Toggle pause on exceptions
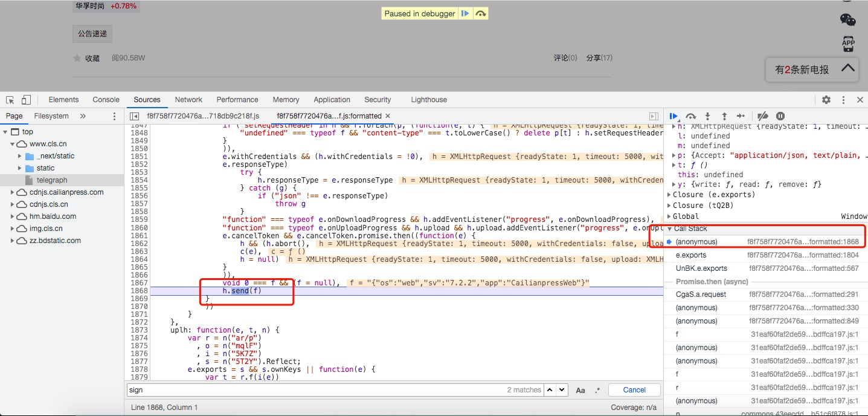The height and width of the screenshot is (416, 868). (780, 116)
